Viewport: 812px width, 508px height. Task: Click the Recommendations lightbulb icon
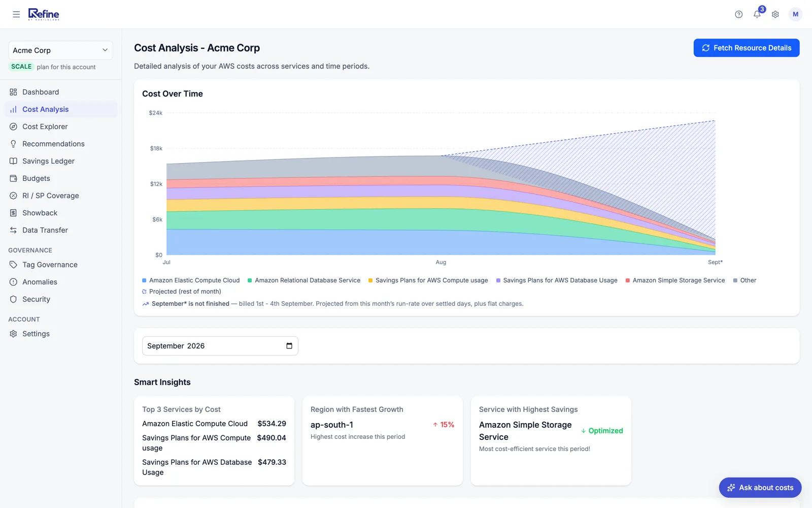(13, 144)
